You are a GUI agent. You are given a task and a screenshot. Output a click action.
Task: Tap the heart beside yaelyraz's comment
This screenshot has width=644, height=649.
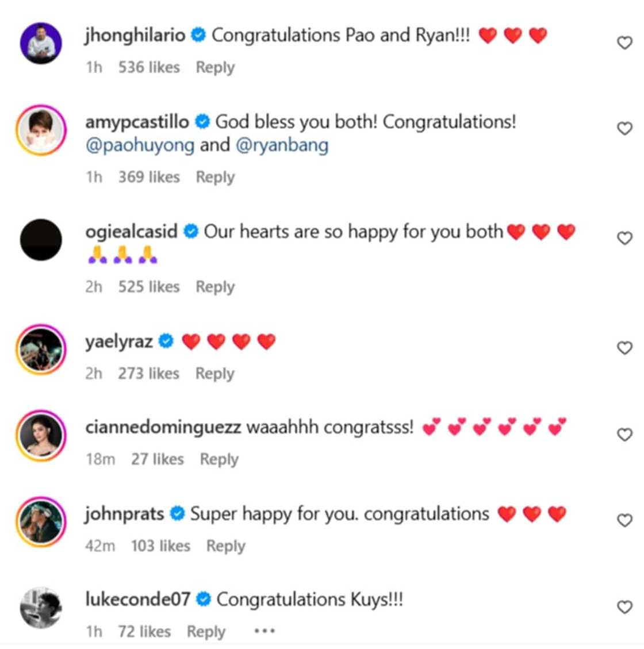(x=624, y=348)
